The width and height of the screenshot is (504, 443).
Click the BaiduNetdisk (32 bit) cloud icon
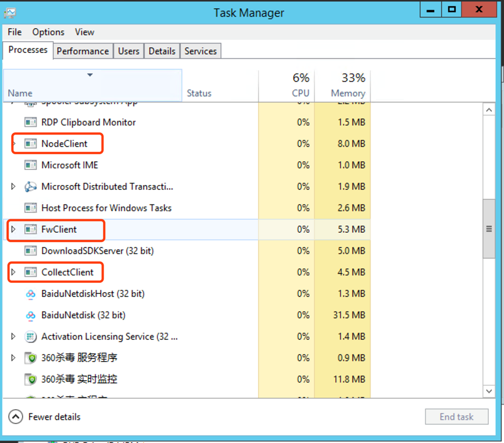click(x=31, y=316)
